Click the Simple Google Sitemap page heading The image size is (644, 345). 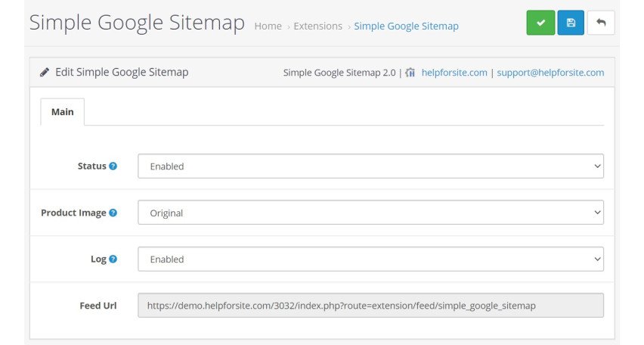pos(137,23)
